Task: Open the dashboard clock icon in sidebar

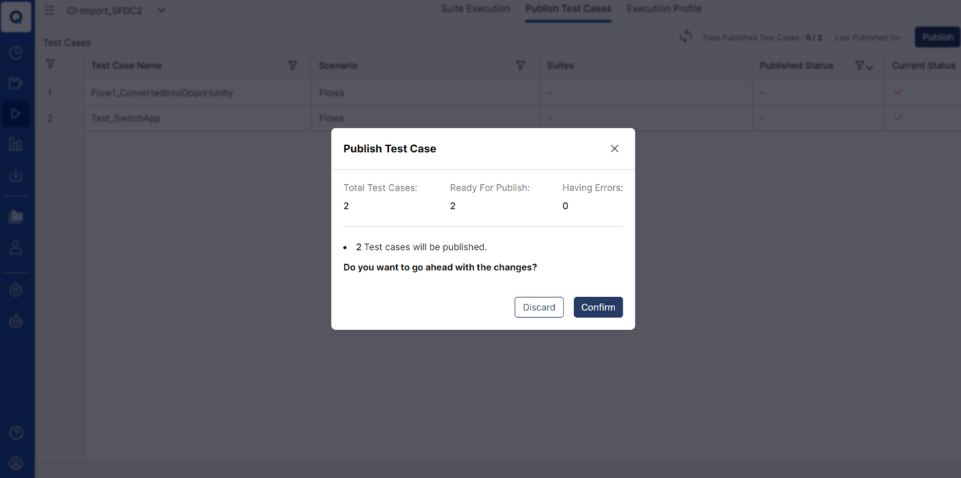Action: click(16, 53)
